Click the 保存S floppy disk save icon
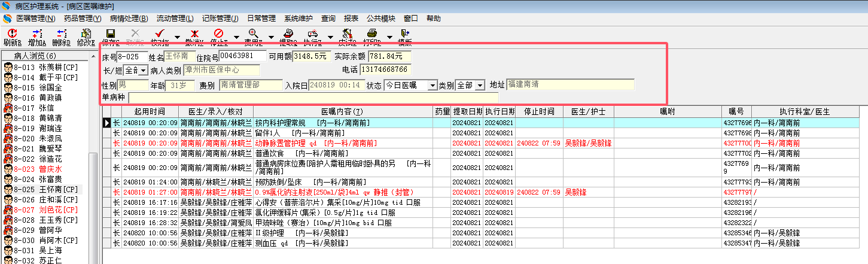868x264 pixels. click(111, 34)
